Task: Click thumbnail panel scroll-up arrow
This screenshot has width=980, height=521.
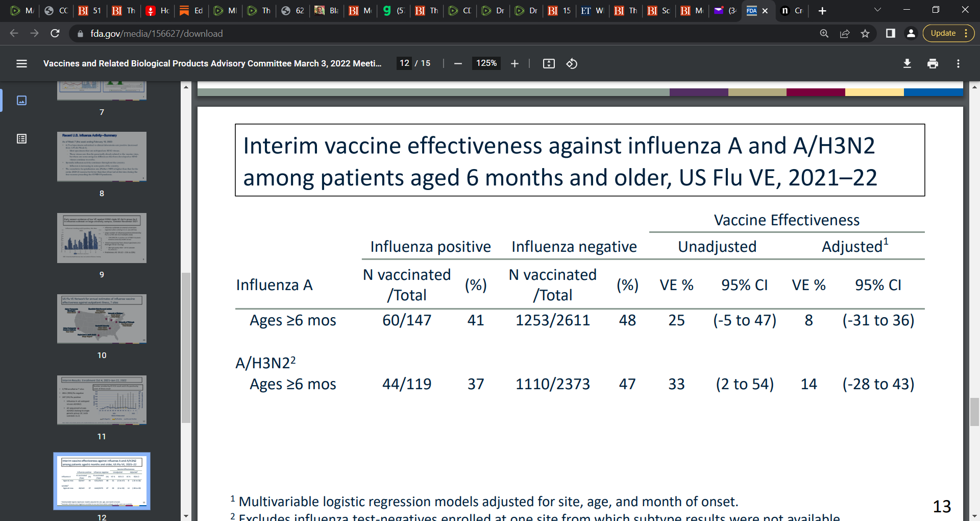Action: [186, 87]
